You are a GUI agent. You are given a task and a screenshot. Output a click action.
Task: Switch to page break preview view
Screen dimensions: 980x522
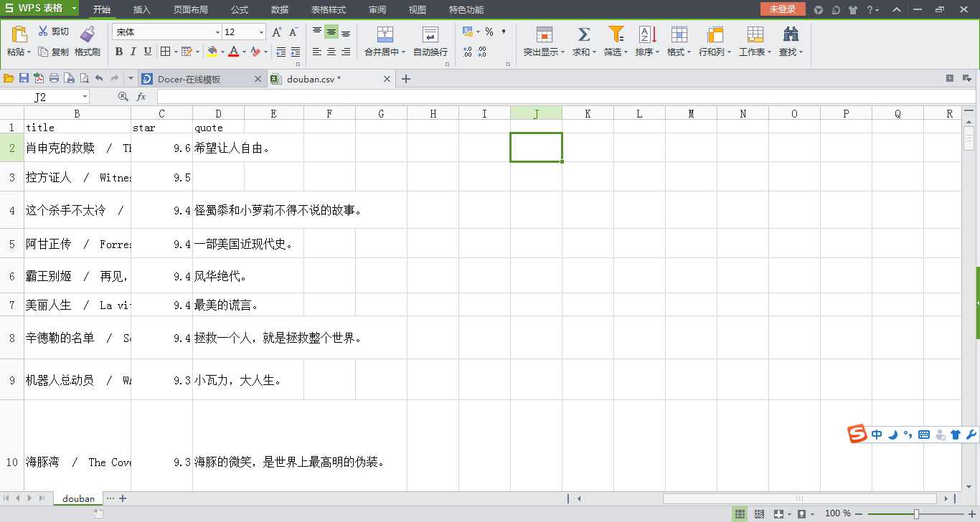[759, 513]
